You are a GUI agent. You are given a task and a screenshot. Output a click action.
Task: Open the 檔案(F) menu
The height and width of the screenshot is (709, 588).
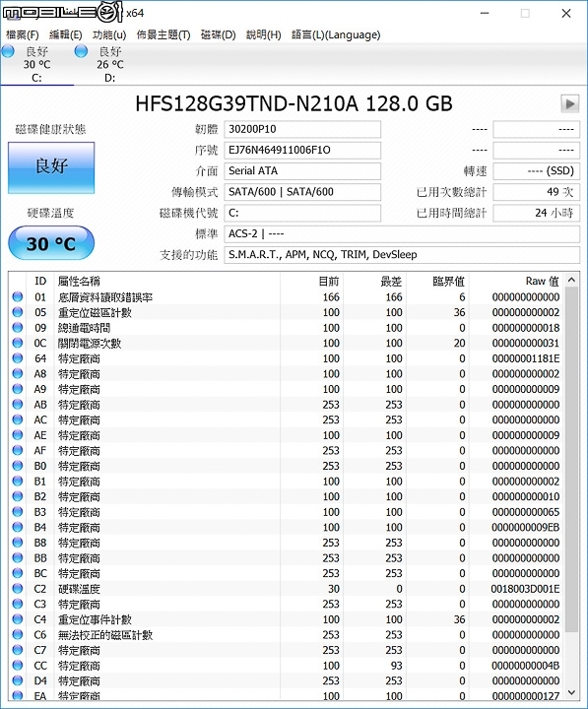[23, 34]
